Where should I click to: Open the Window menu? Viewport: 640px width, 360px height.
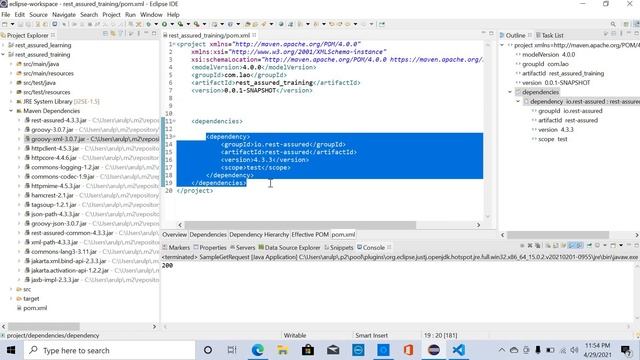tap(151, 14)
